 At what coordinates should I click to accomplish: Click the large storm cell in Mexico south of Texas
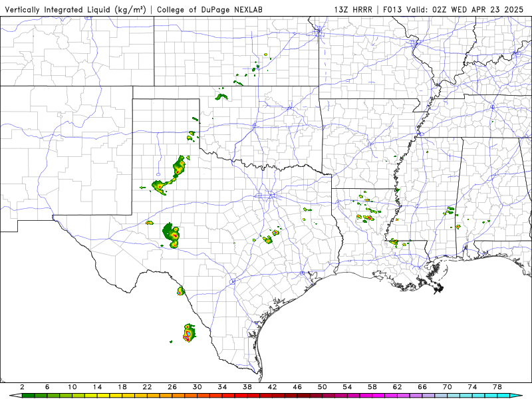pyautogui.click(x=189, y=333)
